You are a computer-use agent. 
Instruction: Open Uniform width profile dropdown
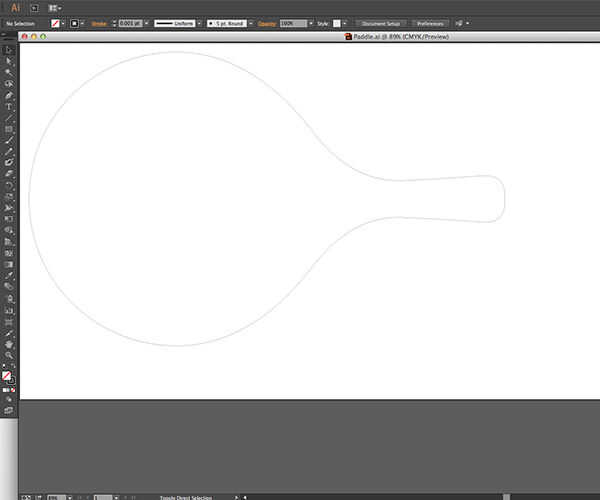click(x=199, y=23)
